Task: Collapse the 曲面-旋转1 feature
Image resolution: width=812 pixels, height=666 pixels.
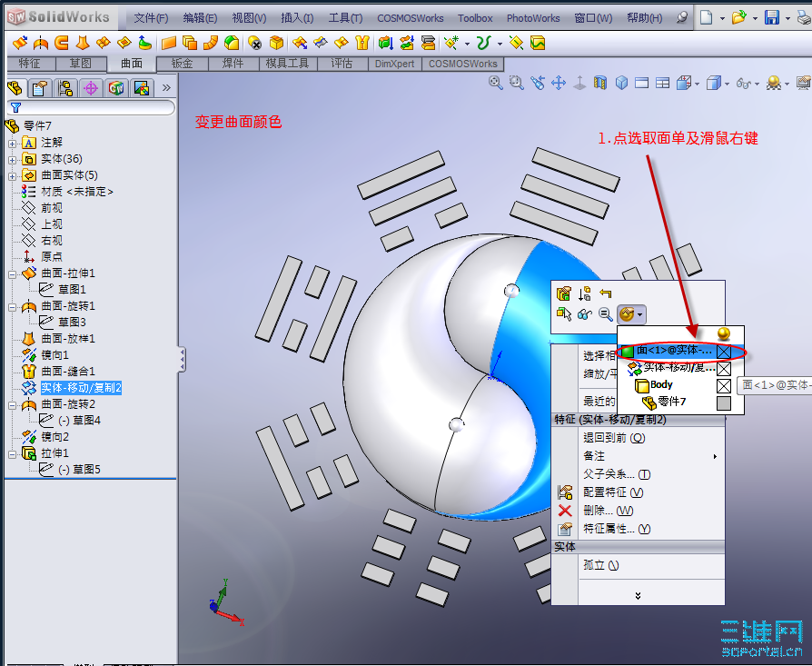Action: point(12,307)
